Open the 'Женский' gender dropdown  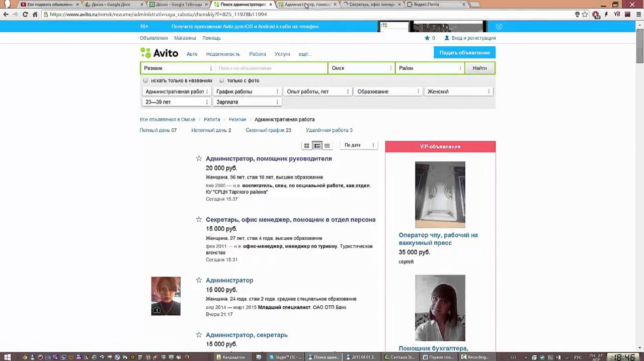(458, 92)
